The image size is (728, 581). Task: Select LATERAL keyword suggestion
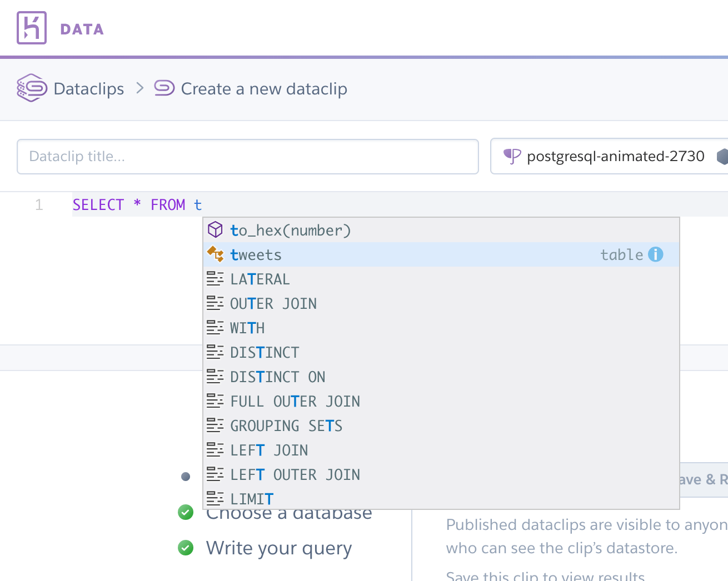pyautogui.click(x=441, y=279)
